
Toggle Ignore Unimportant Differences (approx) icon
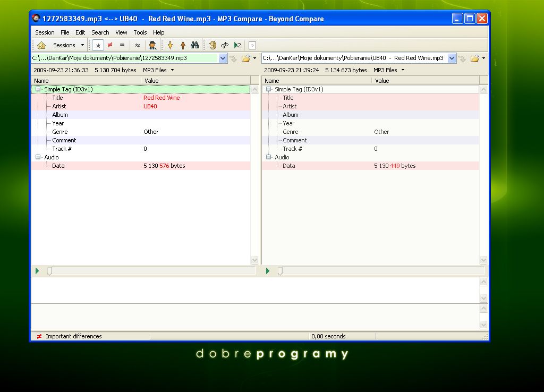138,45
